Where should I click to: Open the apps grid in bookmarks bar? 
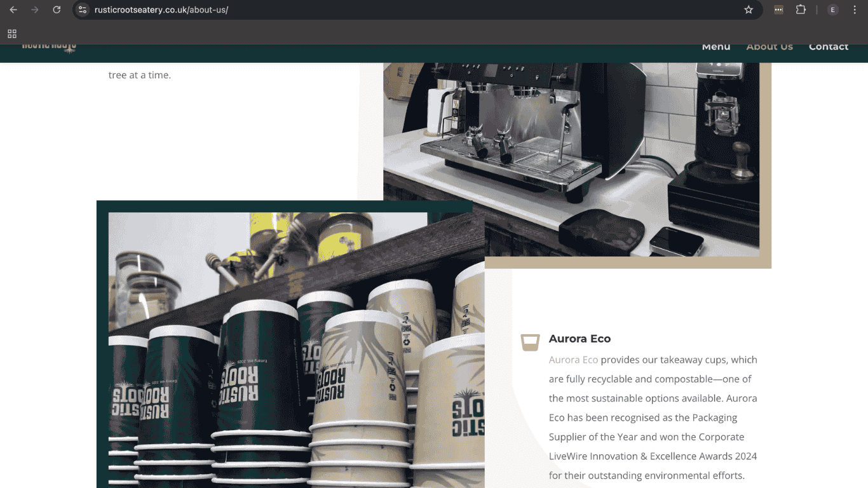click(12, 34)
